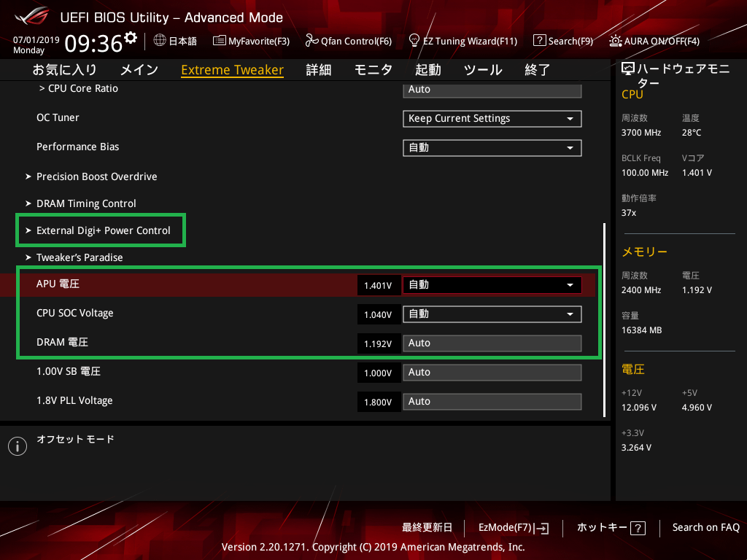Click the globe language icon

[x=160, y=41]
